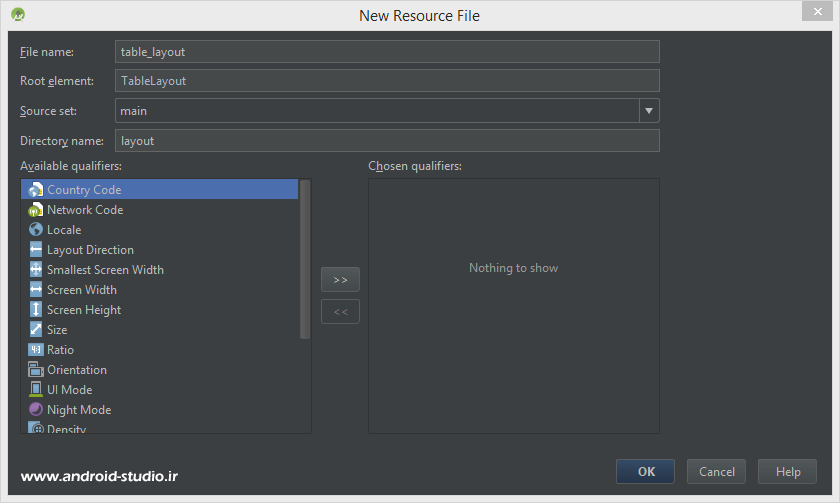This screenshot has width=840, height=503.
Task: Select the partially visible Density qualifier
Action: pos(66,429)
